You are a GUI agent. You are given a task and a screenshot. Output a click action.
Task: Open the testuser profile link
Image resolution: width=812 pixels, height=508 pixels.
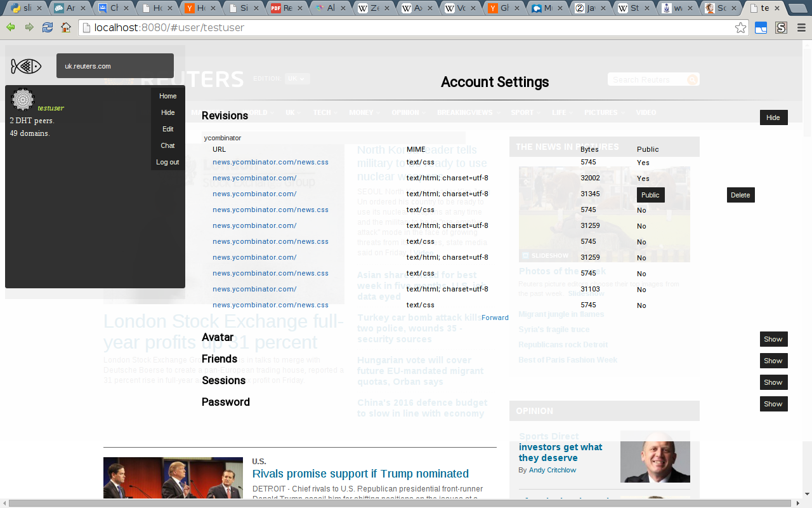pos(51,108)
